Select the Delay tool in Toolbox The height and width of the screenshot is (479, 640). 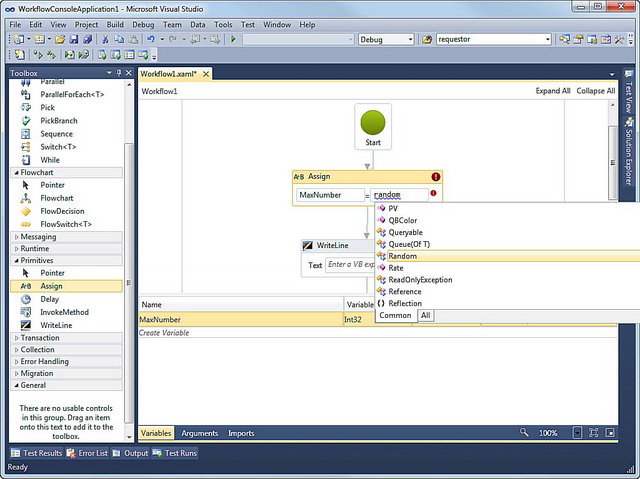pos(67,299)
